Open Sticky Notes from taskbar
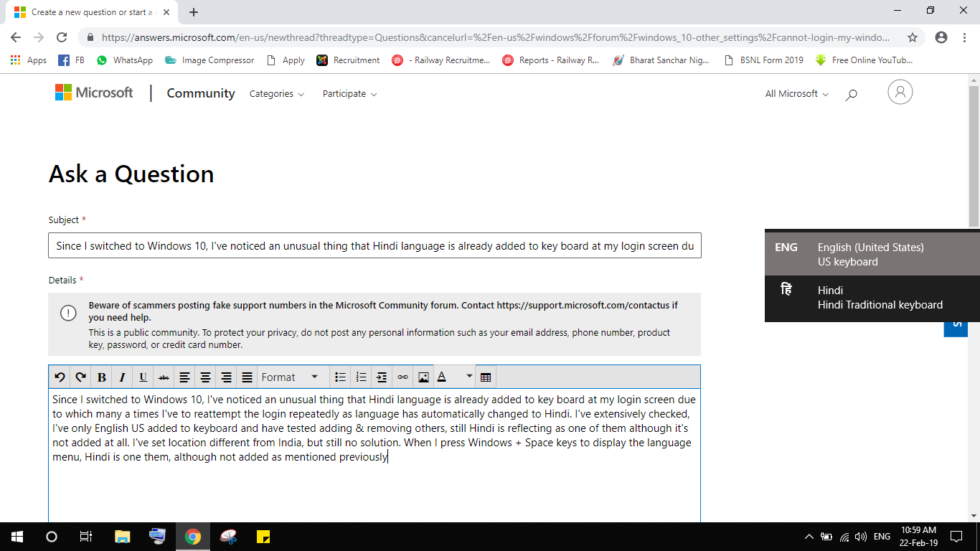980x551 pixels. tap(263, 537)
